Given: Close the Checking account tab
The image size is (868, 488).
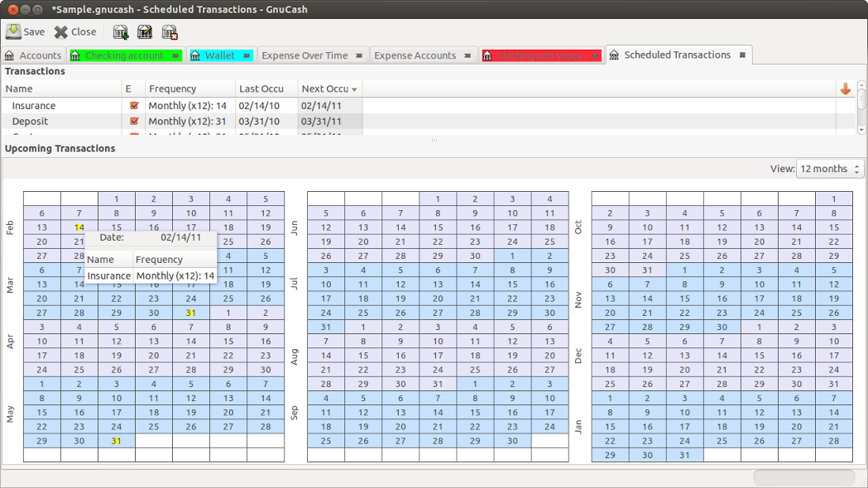Looking at the screenshot, I should tap(175, 55).
